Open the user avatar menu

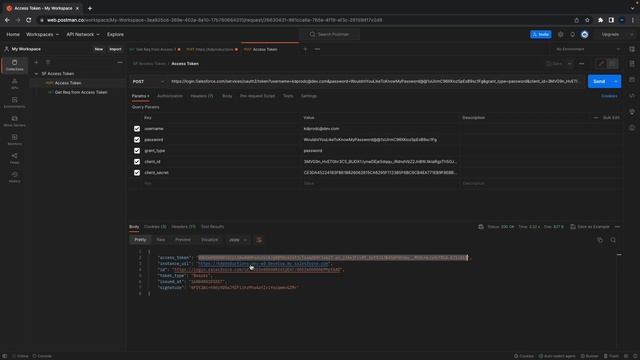click(x=584, y=35)
